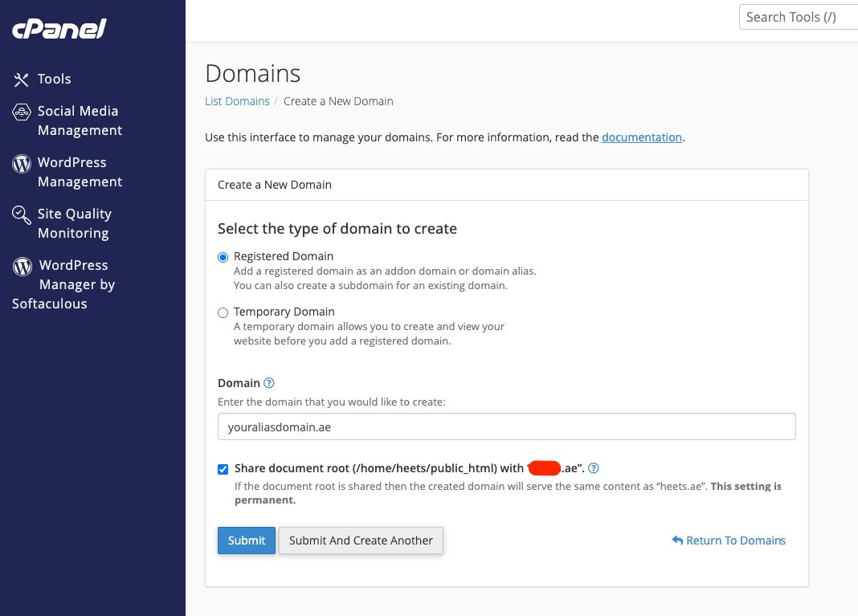The height and width of the screenshot is (616, 858).
Task: Click the help icon after share document root
Action: [593, 468]
